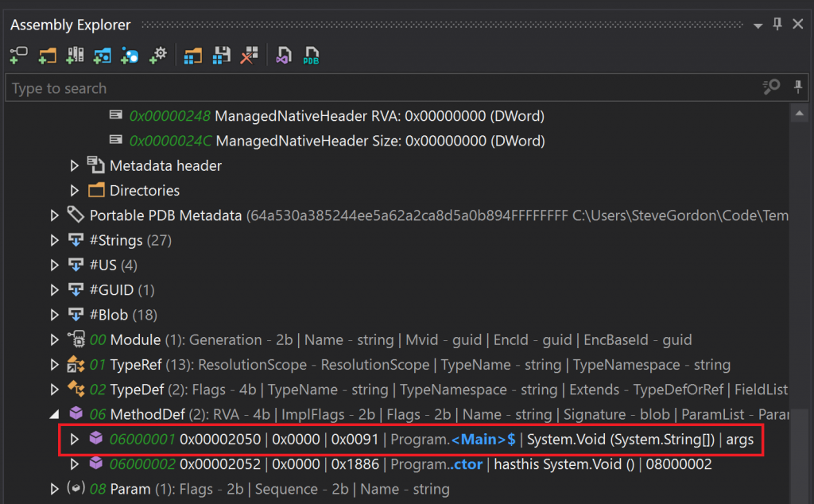Expand the 06000002 Program..ctor row
The height and width of the screenshot is (504, 814).
click(x=74, y=464)
